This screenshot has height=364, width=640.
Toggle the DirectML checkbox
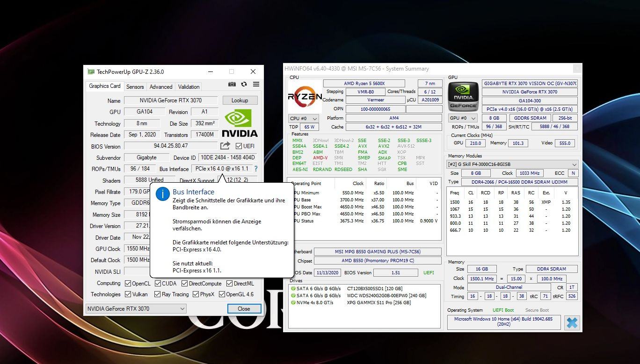(x=230, y=283)
